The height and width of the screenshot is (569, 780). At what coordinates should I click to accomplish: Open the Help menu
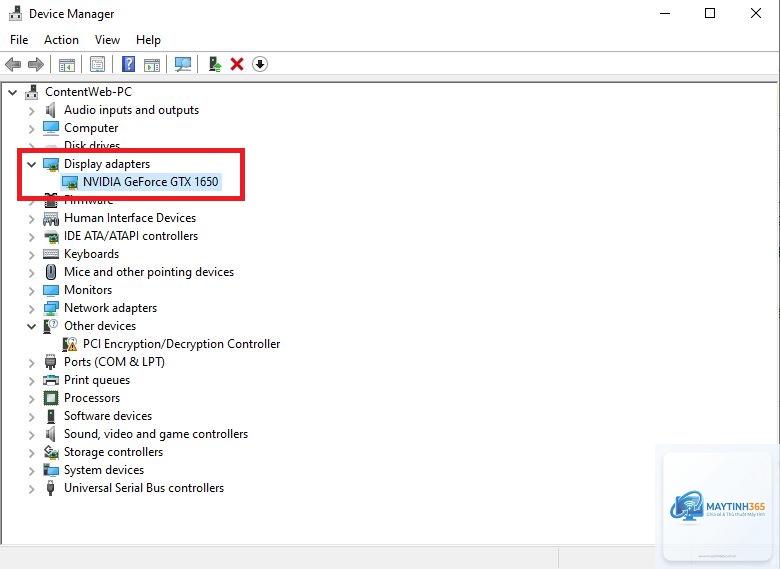pyautogui.click(x=148, y=40)
